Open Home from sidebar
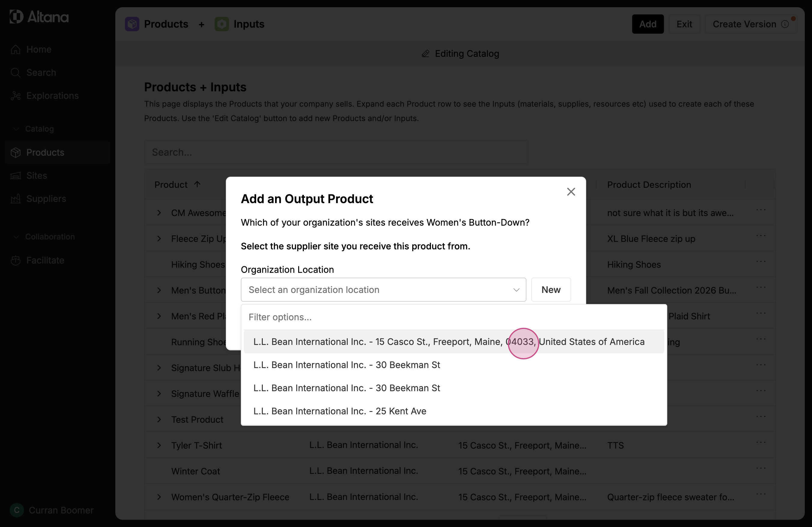The height and width of the screenshot is (527, 812). pos(38,50)
